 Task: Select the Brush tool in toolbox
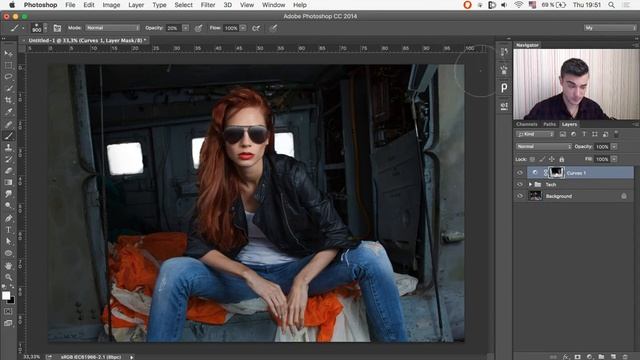(8, 136)
